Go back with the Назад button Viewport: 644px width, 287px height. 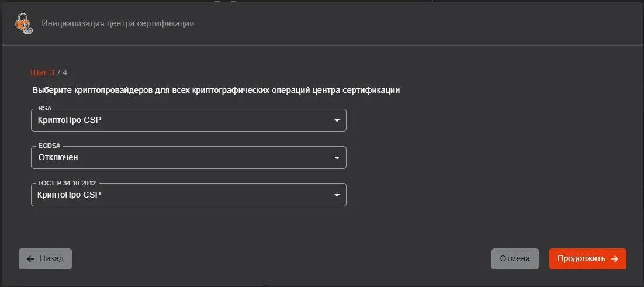click(x=45, y=259)
